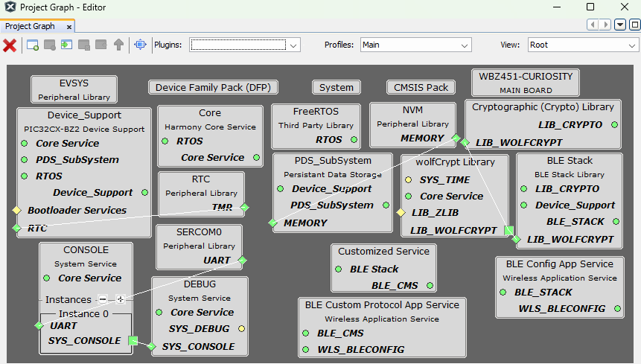
Task: Click the EVSYS Peripheral Library component
Action: click(74, 89)
